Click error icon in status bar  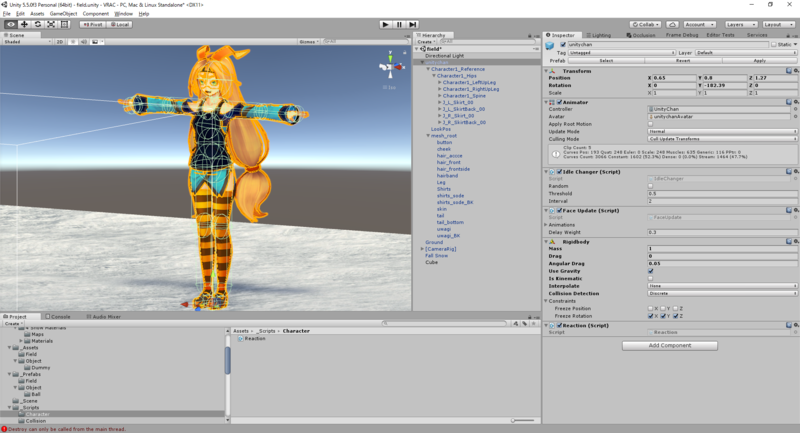click(4, 429)
